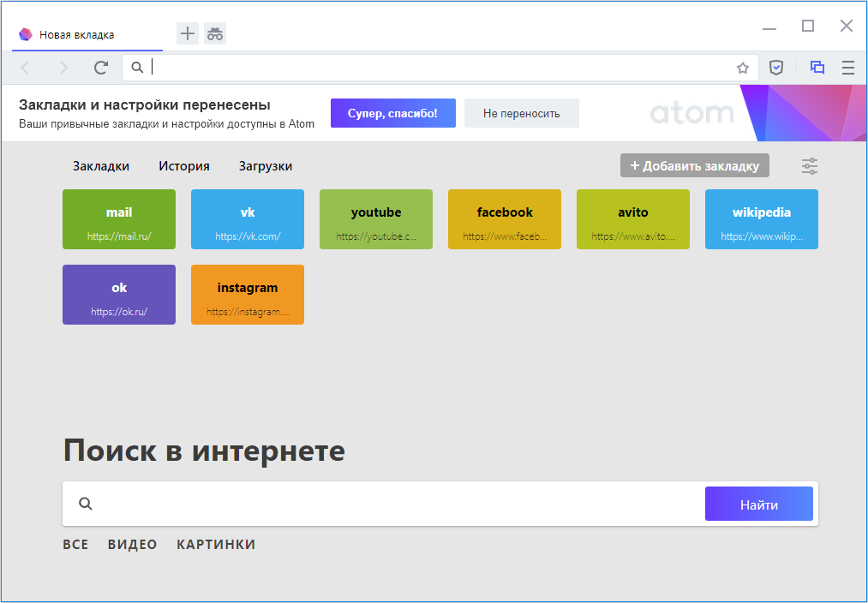The image size is (868, 603).
Task: Click the Atom favicon on the tab
Action: click(x=26, y=34)
